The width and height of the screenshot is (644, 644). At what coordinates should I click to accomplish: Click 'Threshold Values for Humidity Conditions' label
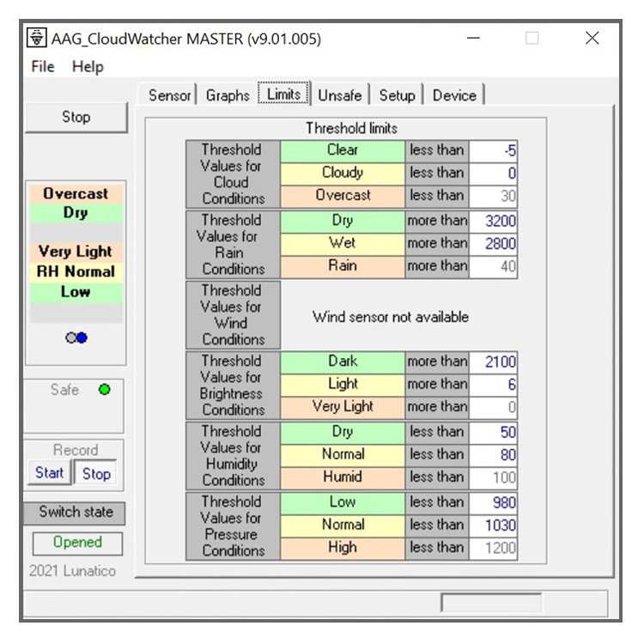pos(233,456)
